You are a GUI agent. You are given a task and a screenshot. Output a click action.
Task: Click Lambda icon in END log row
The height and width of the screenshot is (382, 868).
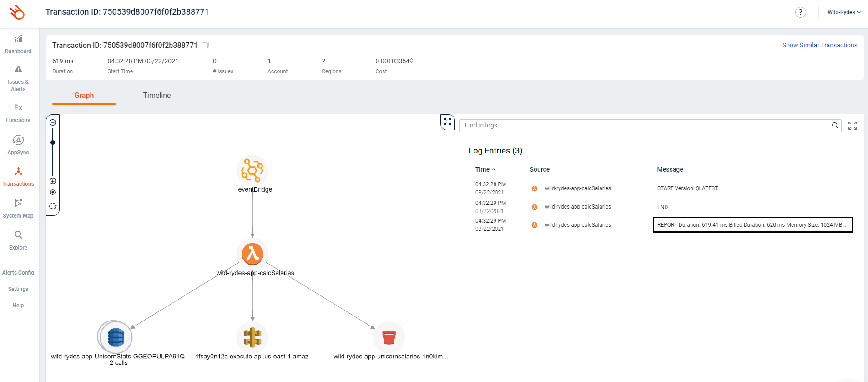click(x=535, y=207)
